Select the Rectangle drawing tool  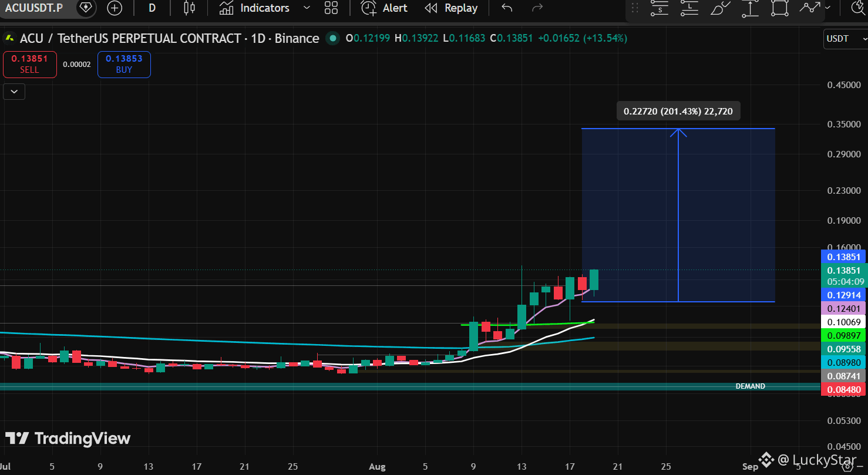pos(779,8)
